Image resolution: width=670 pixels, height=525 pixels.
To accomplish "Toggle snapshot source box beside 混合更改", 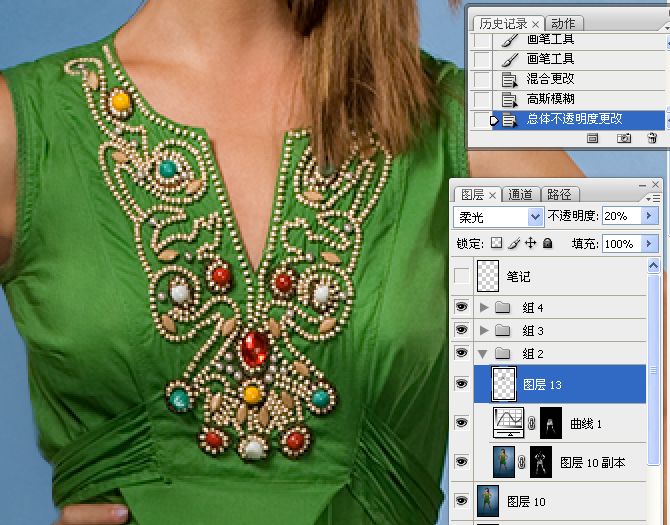I will tap(482, 79).
